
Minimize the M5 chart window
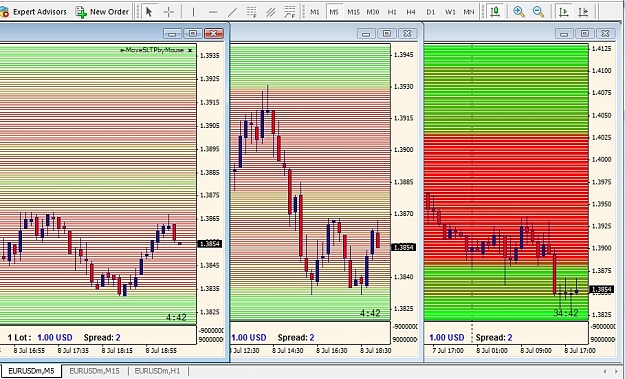172,33
